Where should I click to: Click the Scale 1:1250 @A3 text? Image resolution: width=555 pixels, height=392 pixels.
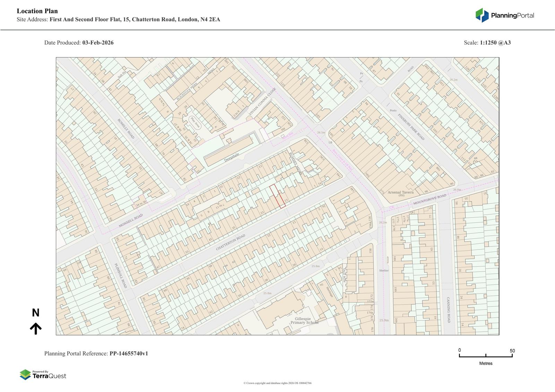(x=487, y=43)
